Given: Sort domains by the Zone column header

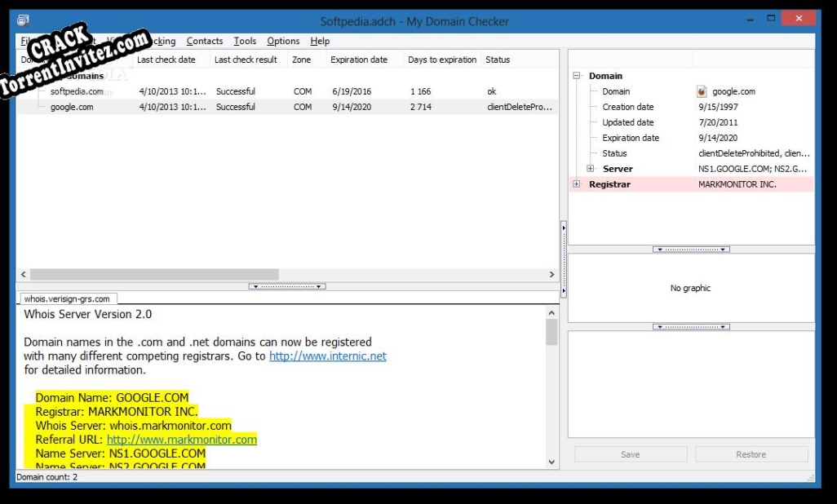Looking at the screenshot, I should click(302, 59).
